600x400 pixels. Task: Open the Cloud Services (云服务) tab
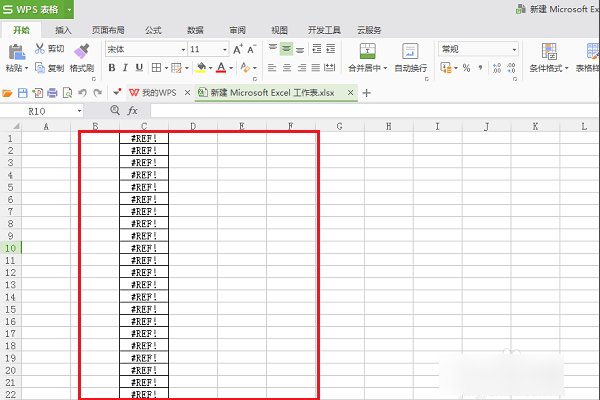[369, 30]
